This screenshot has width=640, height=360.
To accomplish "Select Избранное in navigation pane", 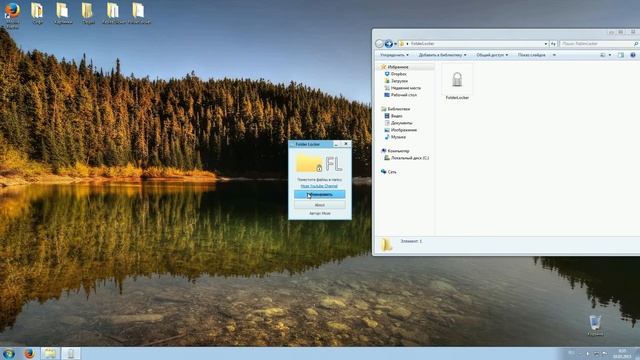I will pyautogui.click(x=398, y=67).
